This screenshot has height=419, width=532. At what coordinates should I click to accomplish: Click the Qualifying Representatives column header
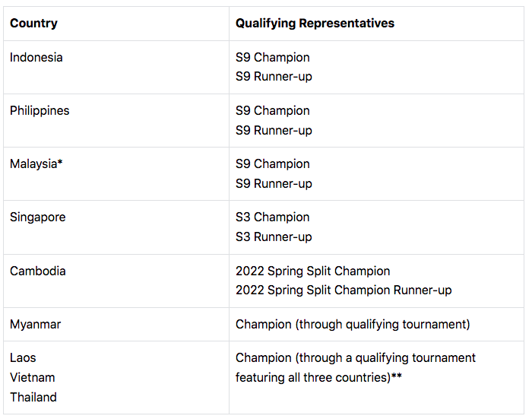point(376,24)
